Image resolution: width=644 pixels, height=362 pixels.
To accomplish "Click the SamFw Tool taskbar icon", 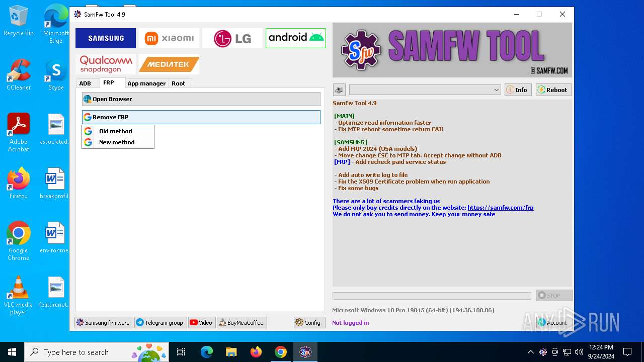I will [305, 352].
